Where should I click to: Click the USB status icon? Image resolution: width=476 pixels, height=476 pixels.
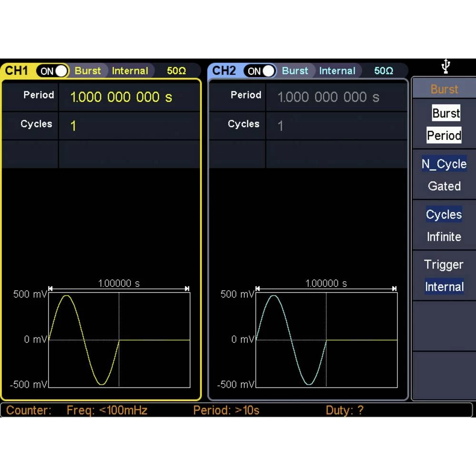[x=445, y=66]
